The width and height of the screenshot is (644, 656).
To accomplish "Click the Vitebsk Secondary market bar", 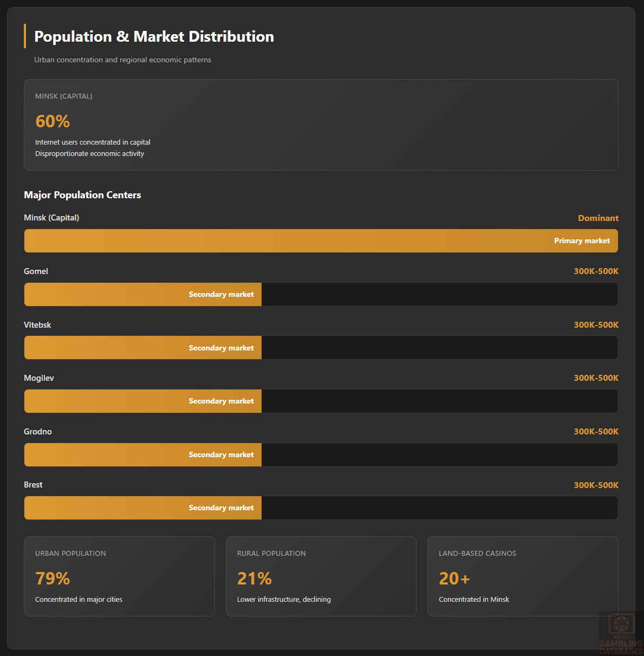I will click(x=143, y=348).
